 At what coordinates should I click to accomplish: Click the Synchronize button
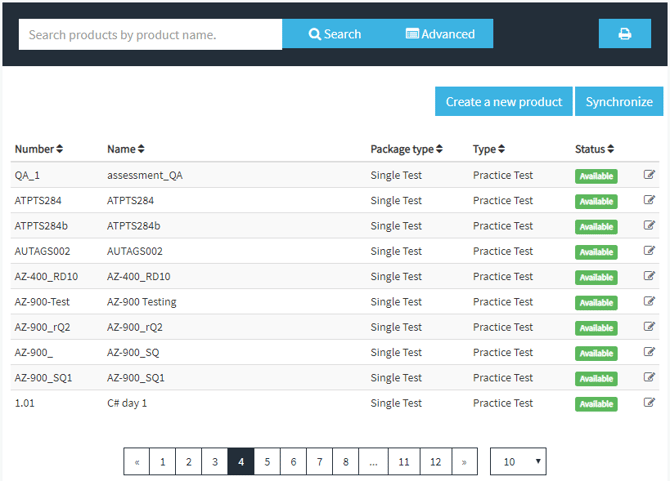[x=619, y=102]
